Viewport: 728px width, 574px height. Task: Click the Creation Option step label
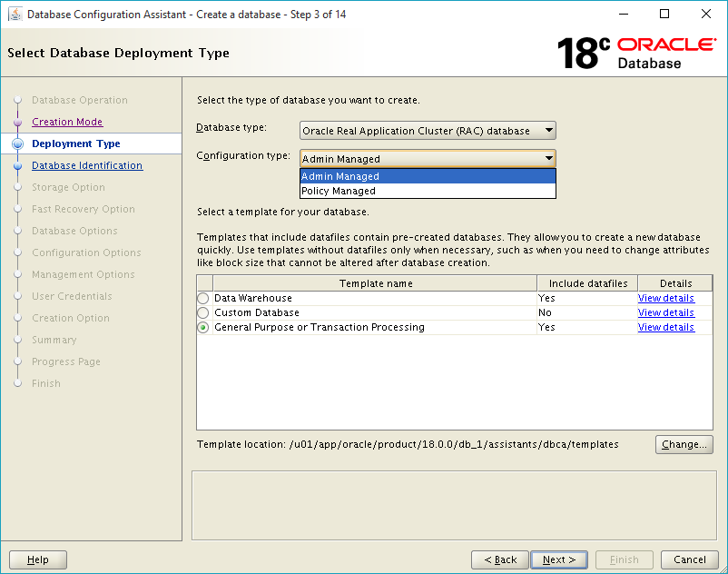[71, 318]
